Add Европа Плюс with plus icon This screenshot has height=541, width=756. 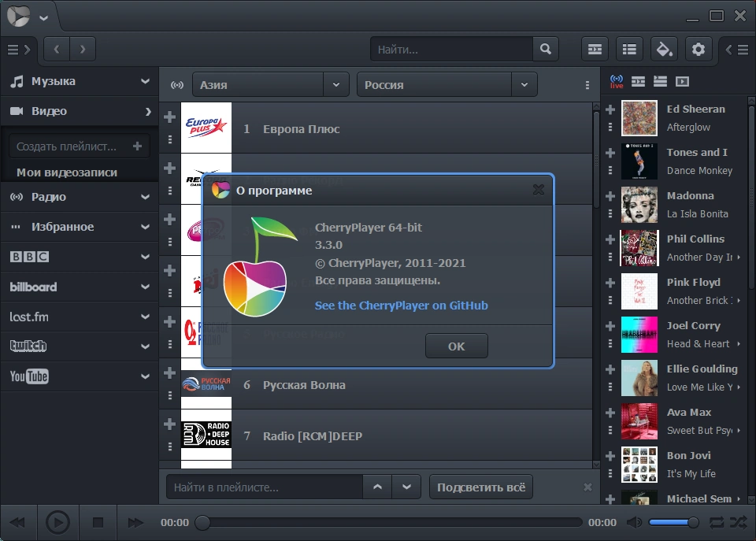point(170,117)
